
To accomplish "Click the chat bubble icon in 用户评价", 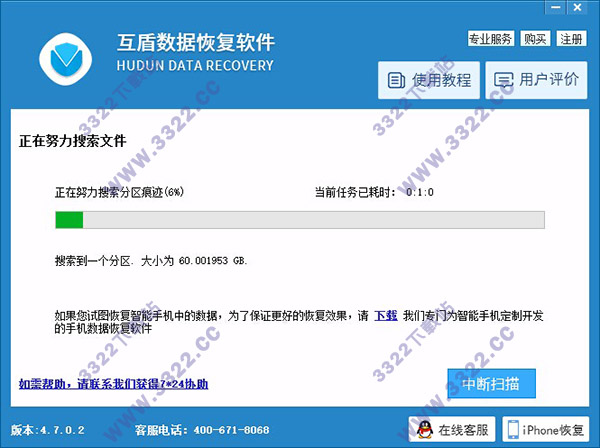I will pyautogui.click(x=503, y=80).
